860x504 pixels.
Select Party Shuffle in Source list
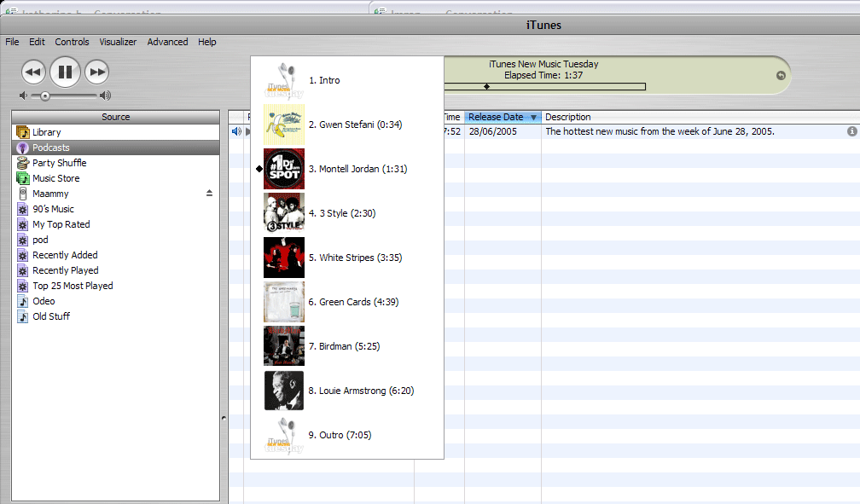[x=116, y=163]
